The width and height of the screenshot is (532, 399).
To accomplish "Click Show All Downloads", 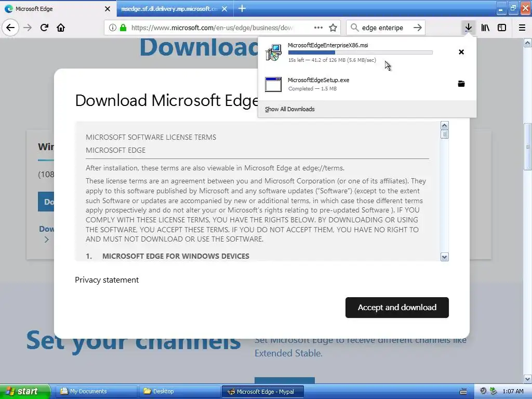I will tap(290, 109).
